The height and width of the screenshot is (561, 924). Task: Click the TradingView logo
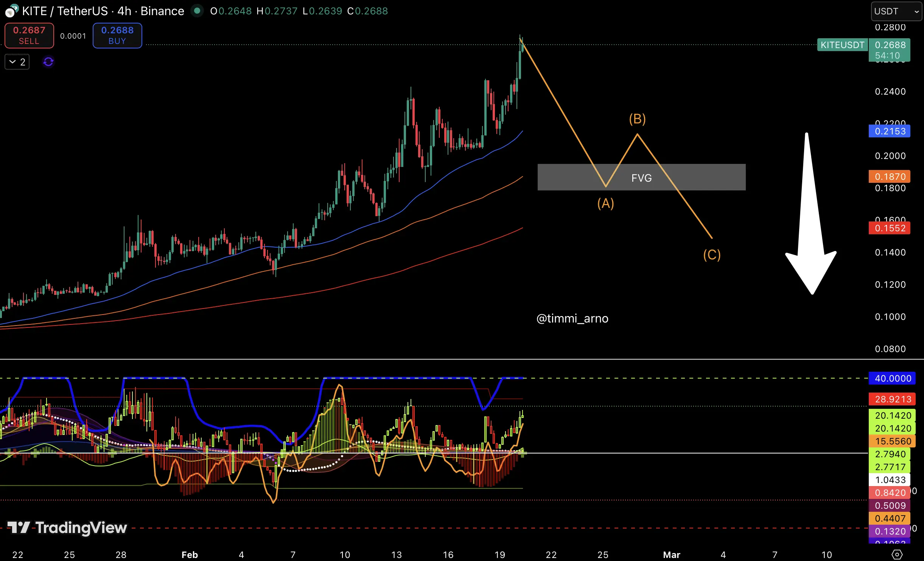coord(67,528)
